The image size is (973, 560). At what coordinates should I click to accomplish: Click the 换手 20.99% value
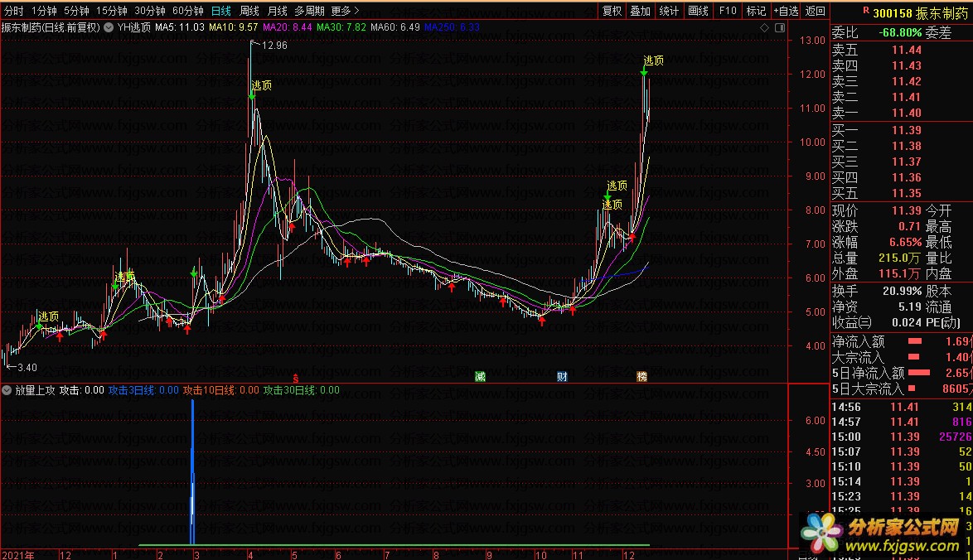903,291
